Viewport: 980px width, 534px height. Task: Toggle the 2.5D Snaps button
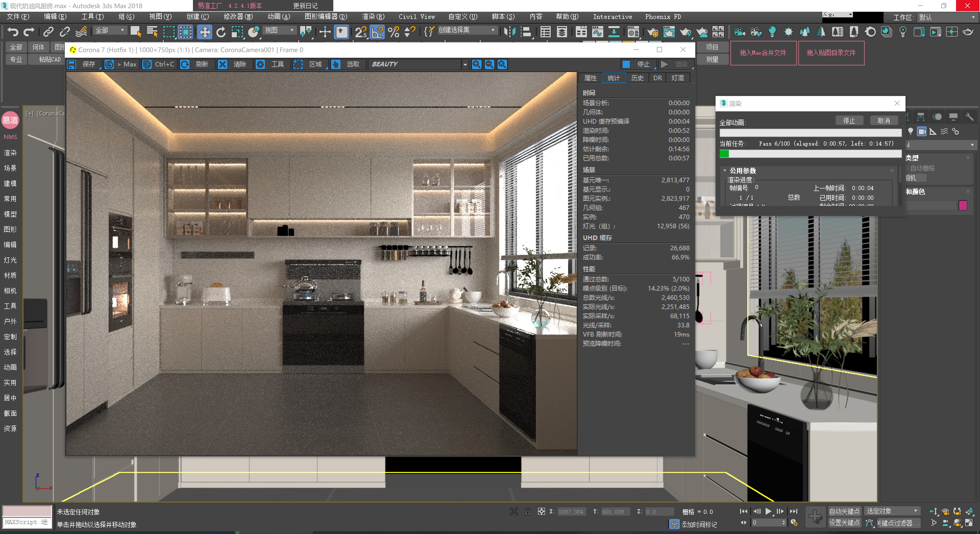(x=361, y=32)
